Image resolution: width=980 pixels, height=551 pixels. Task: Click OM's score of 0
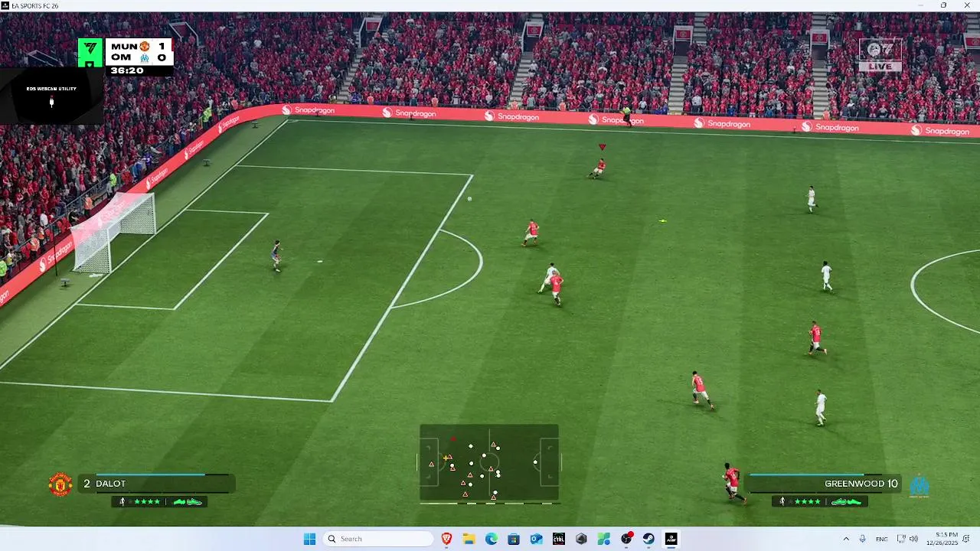point(162,58)
